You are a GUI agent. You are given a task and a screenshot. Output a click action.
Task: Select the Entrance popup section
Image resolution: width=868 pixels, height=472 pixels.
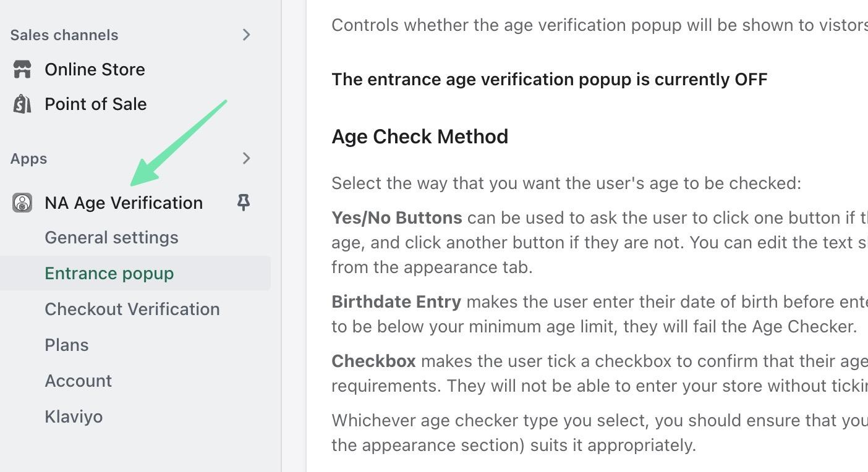109,273
